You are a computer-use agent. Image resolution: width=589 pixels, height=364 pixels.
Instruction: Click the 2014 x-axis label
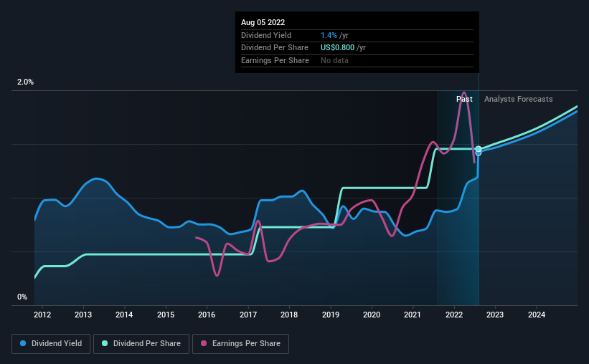(x=124, y=315)
